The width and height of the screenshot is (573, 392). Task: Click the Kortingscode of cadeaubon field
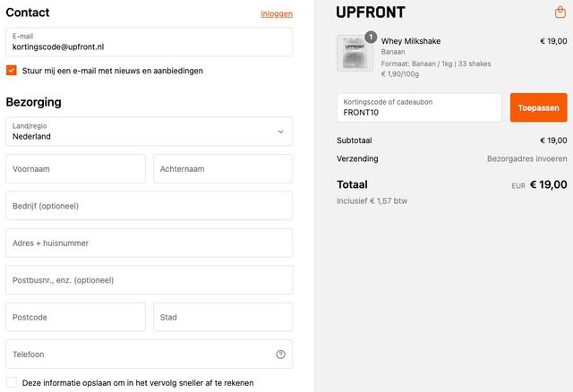(x=419, y=107)
